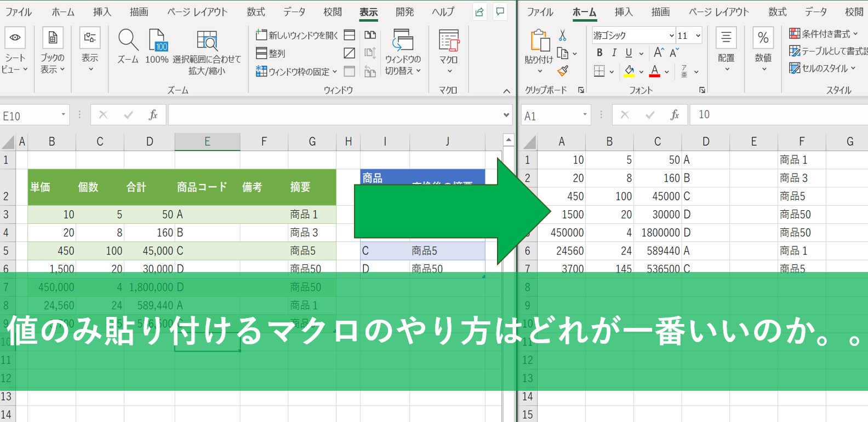The width and height of the screenshot is (868, 422).
Task: Expand the ウィンドウ枠の固定 freeze panes dropdown
Action: pyautogui.click(x=296, y=72)
